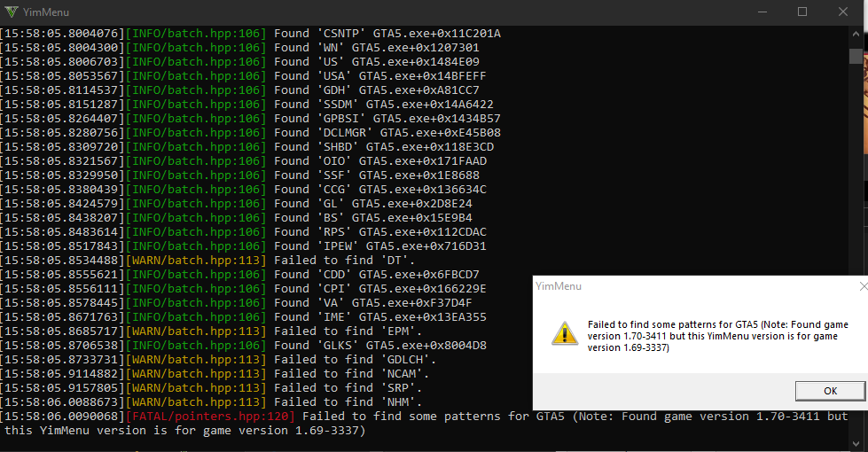
Task: Click the console scrollbar down arrow
Action: 856,444
